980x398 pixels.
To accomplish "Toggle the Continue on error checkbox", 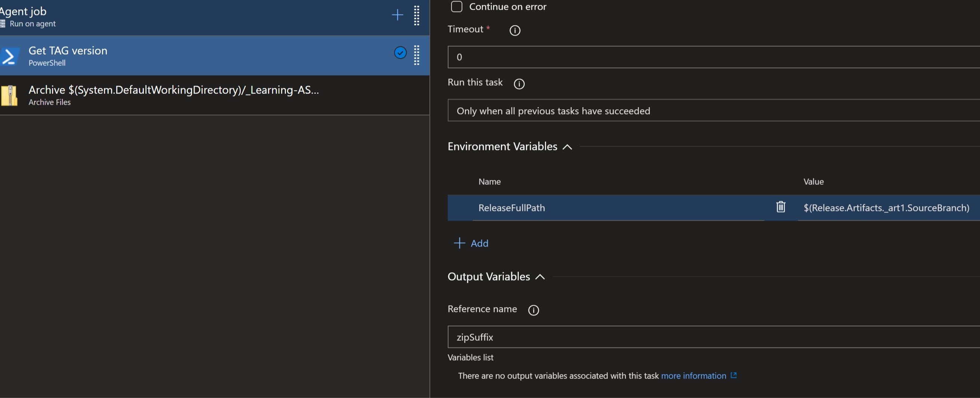I will point(456,6).
